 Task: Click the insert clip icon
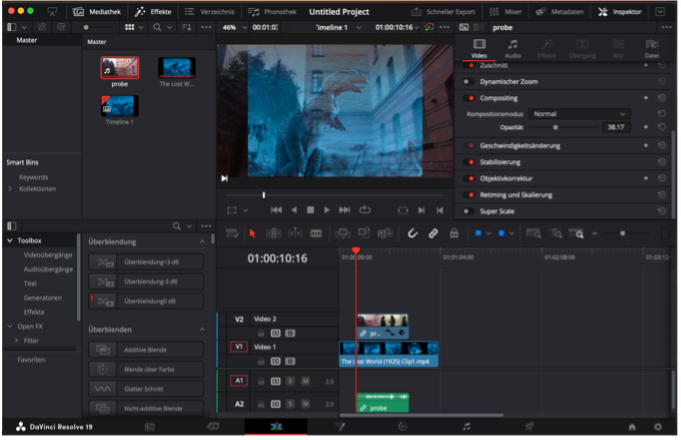(343, 234)
